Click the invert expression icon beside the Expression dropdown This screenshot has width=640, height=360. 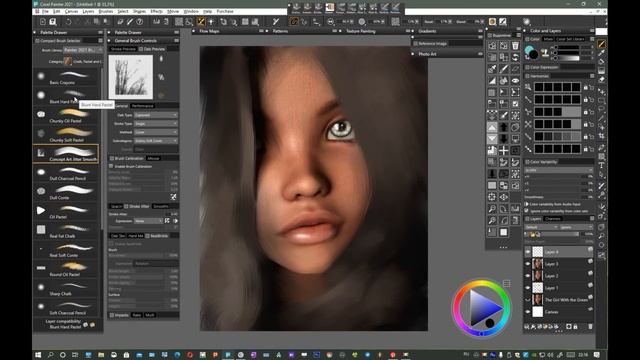pos(167,221)
